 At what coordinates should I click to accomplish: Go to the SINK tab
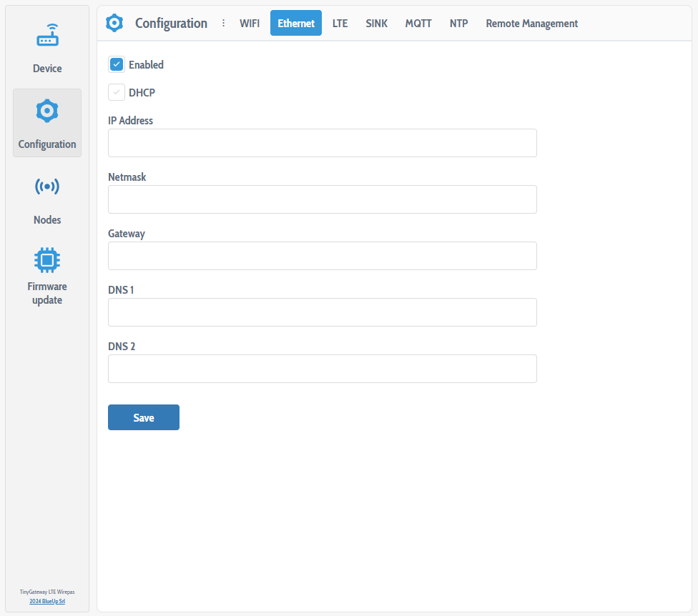point(376,23)
